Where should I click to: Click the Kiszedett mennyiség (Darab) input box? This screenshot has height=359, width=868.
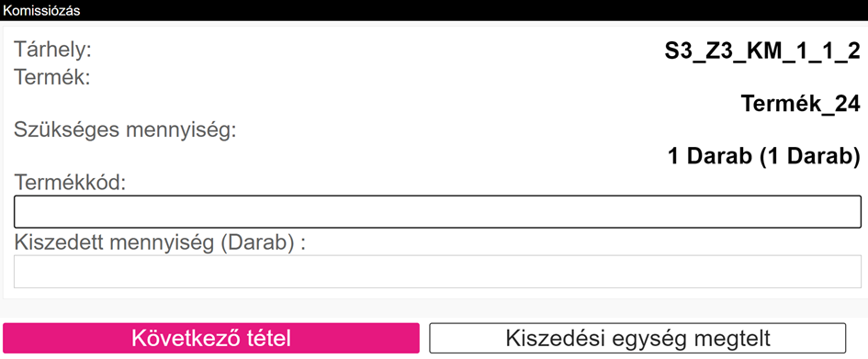click(437, 272)
